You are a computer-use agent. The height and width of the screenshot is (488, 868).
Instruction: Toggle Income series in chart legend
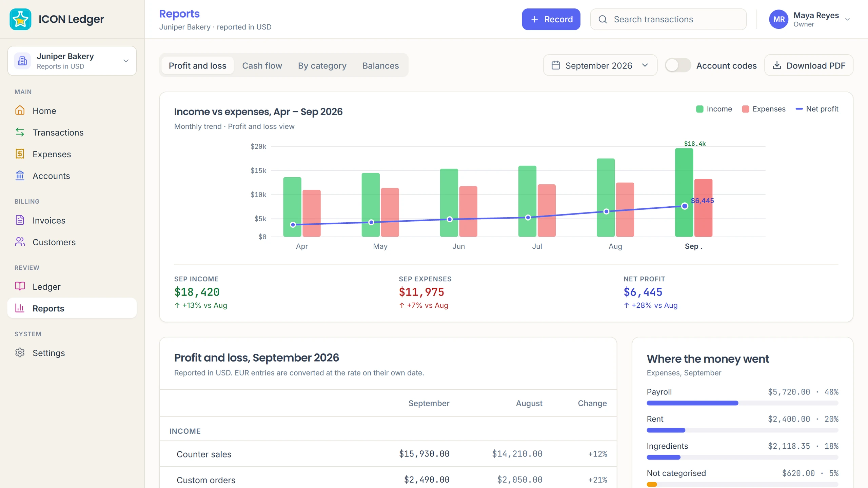(714, 109)
